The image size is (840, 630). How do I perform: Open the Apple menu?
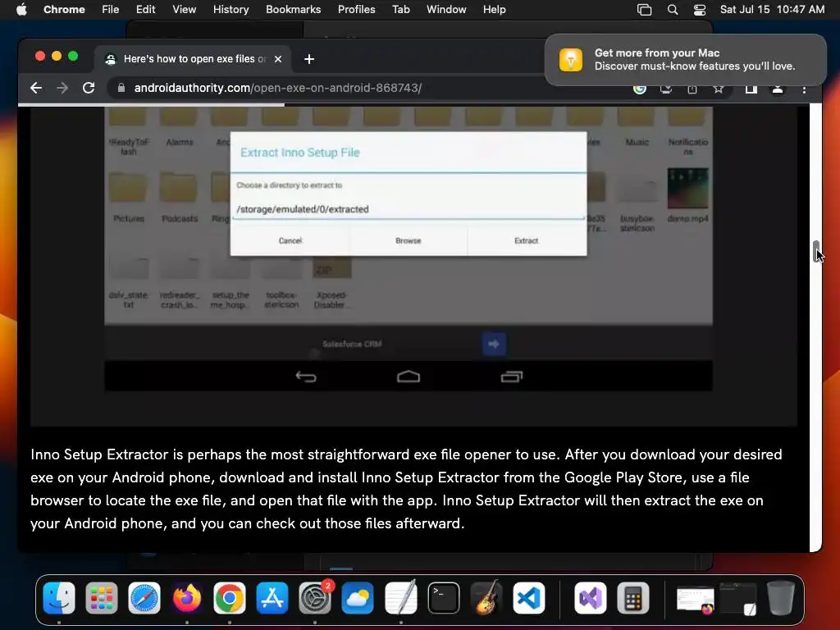(x=21, y=10)
